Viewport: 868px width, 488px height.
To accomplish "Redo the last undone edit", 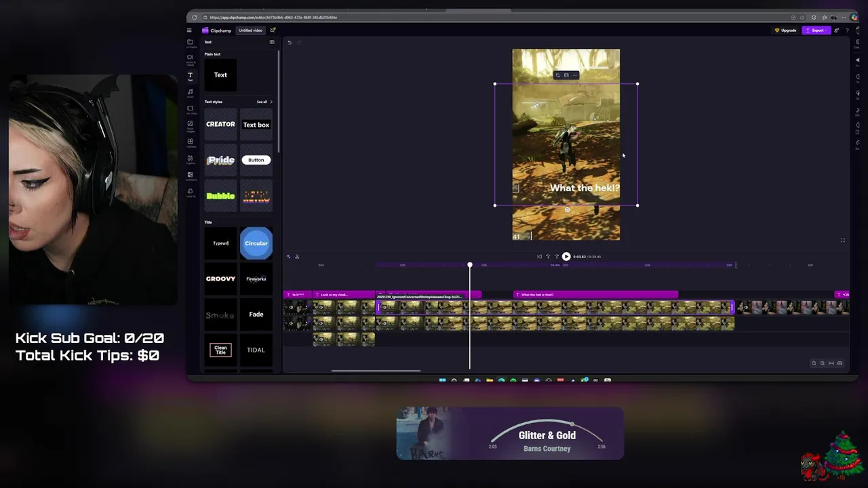I will pos(299,43).
